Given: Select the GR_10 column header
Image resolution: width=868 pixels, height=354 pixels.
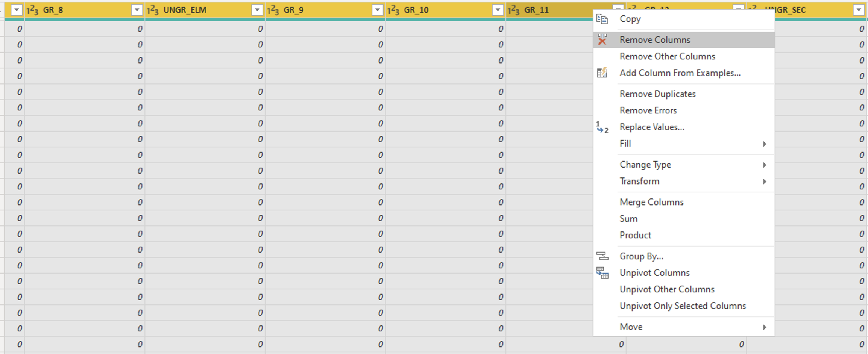Looking at the screenshot, I should click(x=446, y=10).
